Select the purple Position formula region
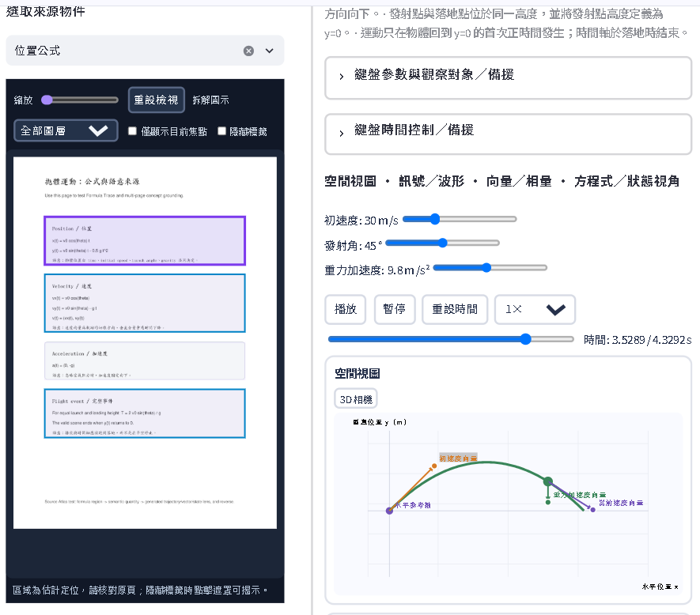The image size is (700, 615). click(145, 241)
